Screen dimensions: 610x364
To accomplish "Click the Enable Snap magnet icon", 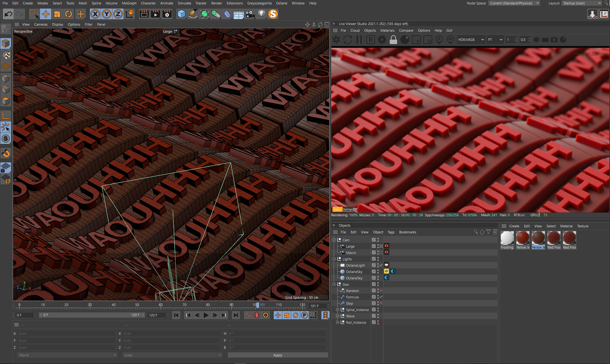I will pos(6,154).
